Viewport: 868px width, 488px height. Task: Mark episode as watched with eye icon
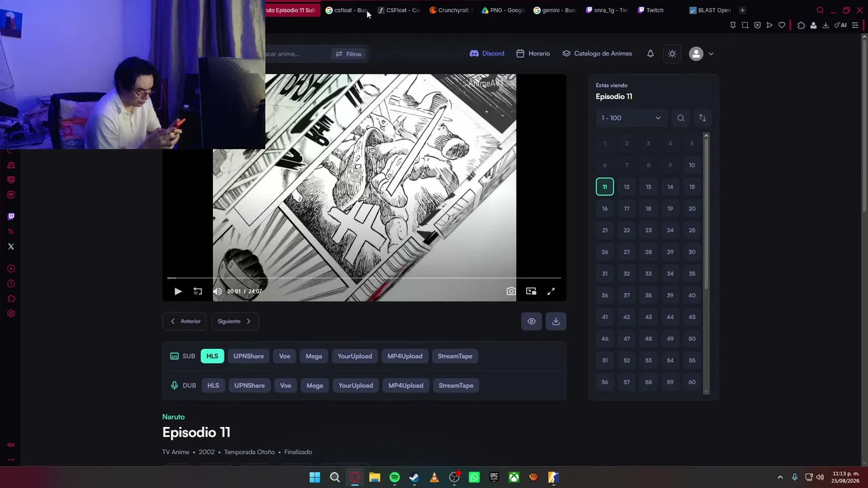(532, 321)
